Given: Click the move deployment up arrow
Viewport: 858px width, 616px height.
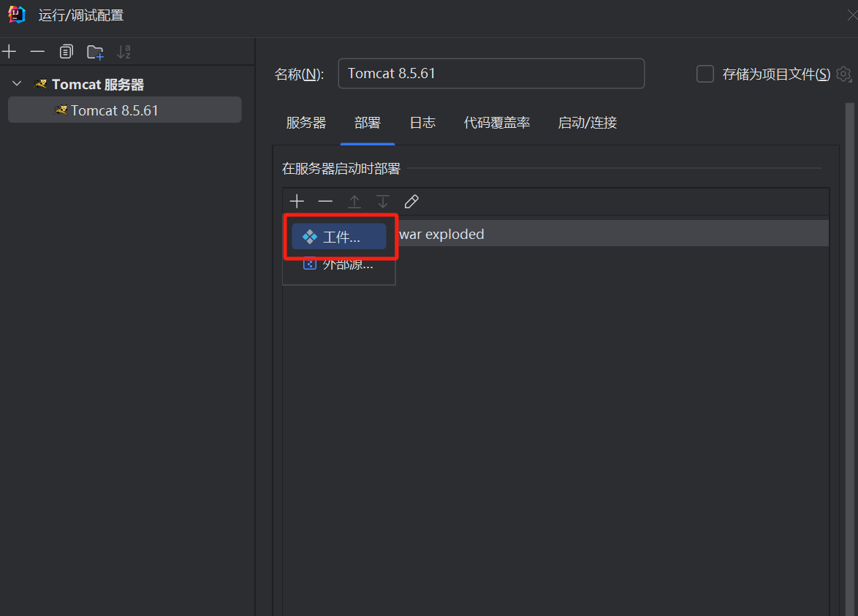Looking at the screenshot, I should coord(354,202).
